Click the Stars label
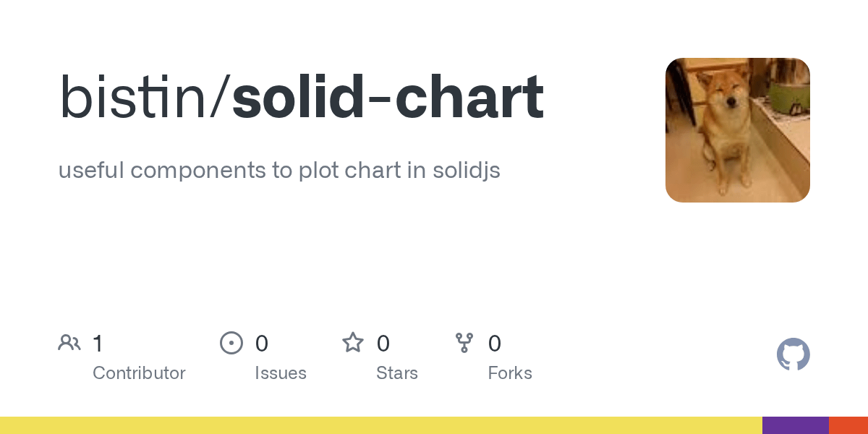The height and width of the screenshot is (434, 868). [x=397, y=373]
